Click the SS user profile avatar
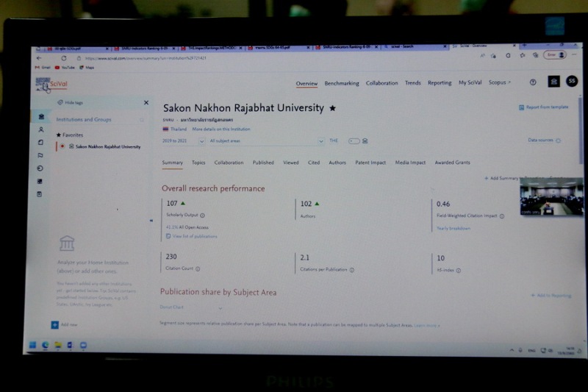The width and height of the screenshot is (588, 392). tap(571, 82)
